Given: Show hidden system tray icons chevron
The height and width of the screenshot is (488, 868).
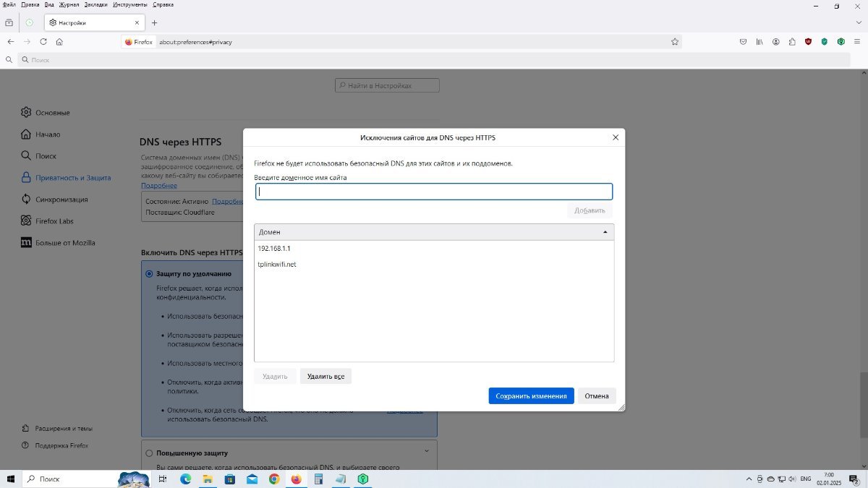Looking at the screenshot, I should click(749, 479).
